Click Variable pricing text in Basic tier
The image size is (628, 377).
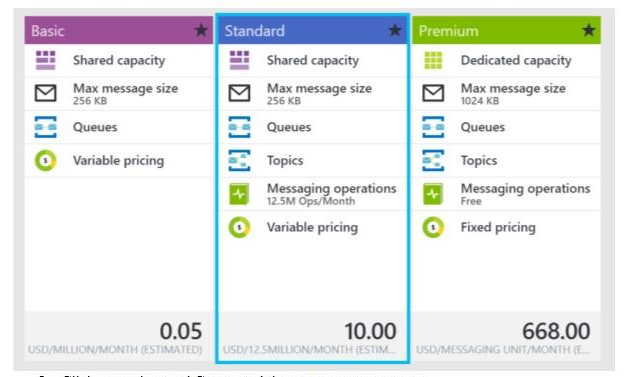[x=119, y=161]
